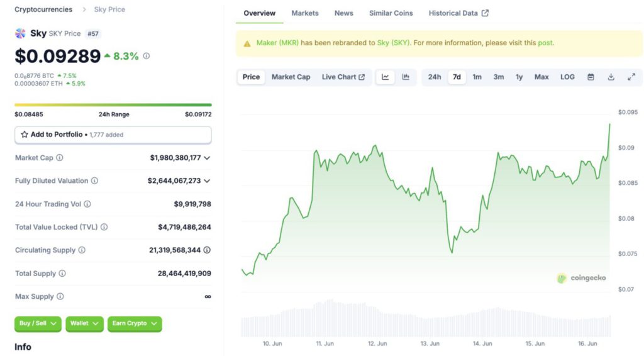
Task: Click the 24h Range progress bar
Action: (x=113, y=104)
